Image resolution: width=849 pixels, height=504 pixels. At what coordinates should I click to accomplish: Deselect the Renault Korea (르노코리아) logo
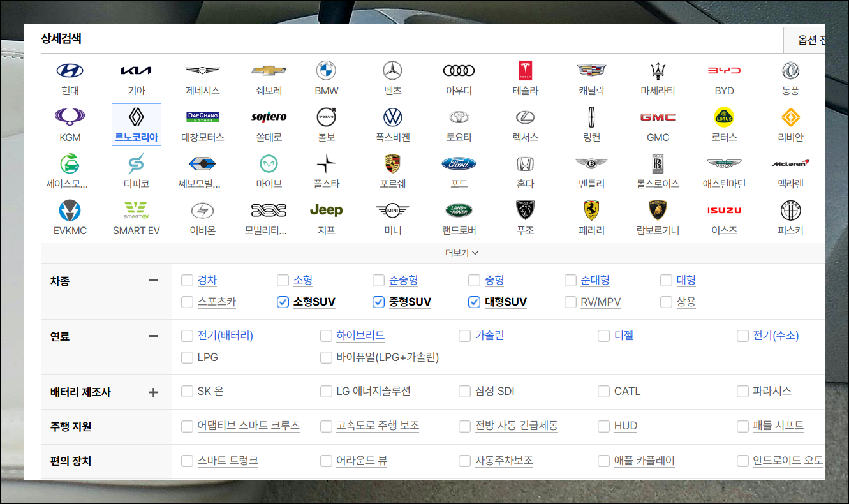[137, 117]
